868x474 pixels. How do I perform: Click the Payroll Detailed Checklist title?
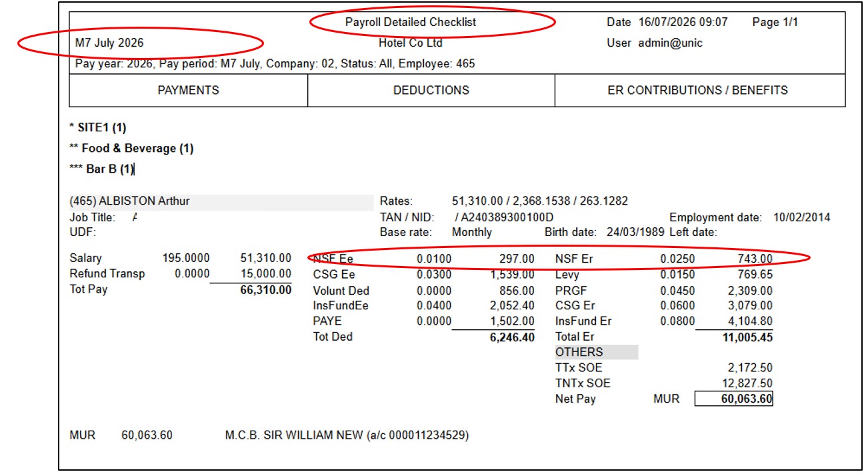coord(411,22)
